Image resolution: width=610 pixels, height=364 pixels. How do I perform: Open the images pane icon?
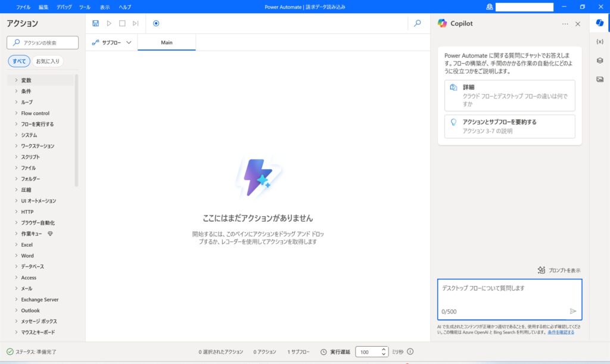coord(599,79)
